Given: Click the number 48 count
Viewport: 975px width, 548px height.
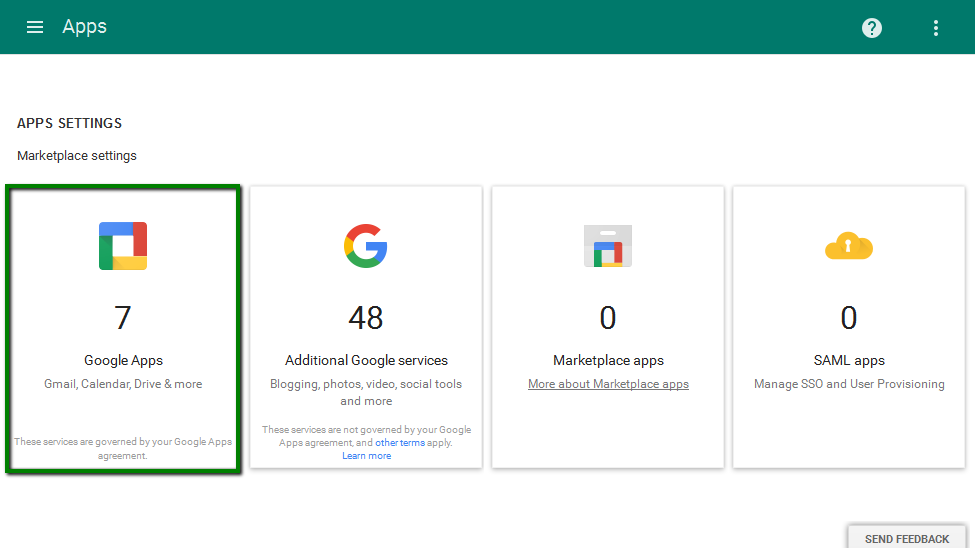Looking at the screenshot, I should 366,318.
